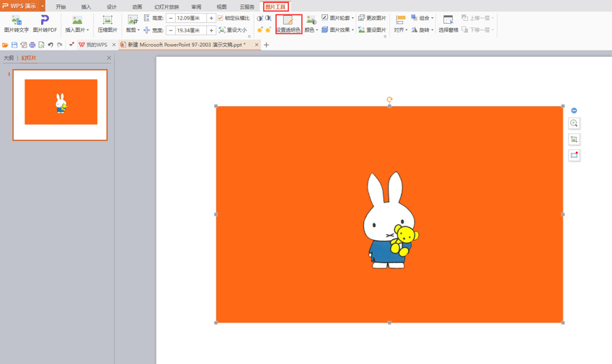Screen dimensions: 612x364
Task: Open the quick access toolbar customize arrow
Action: coord(71,45)
